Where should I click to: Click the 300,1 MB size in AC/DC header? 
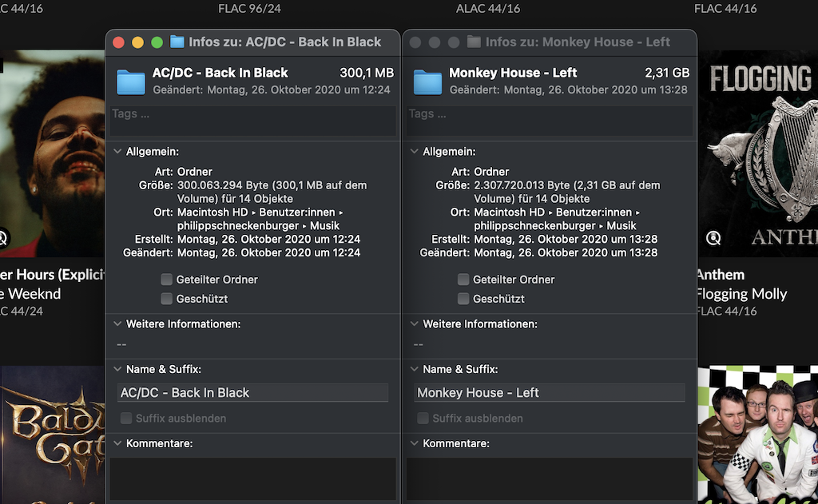(x=367, y=73)
